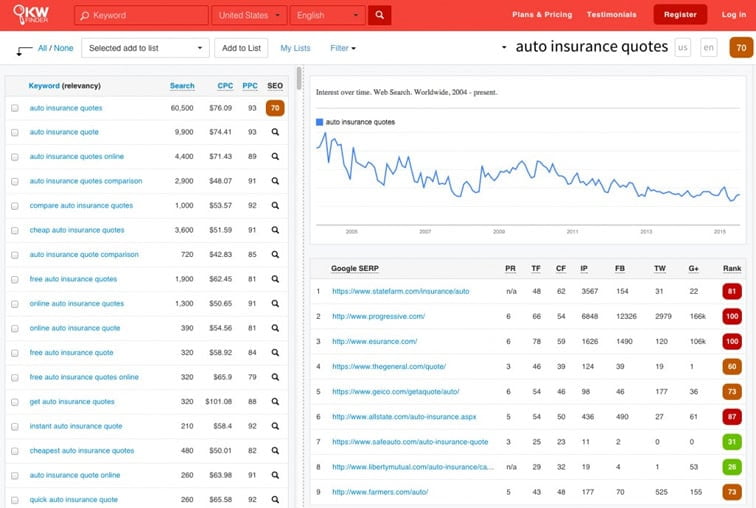Click the 'en' language badge
The height and width of the screenshot is (508, 756).
(x=708, y=48)
